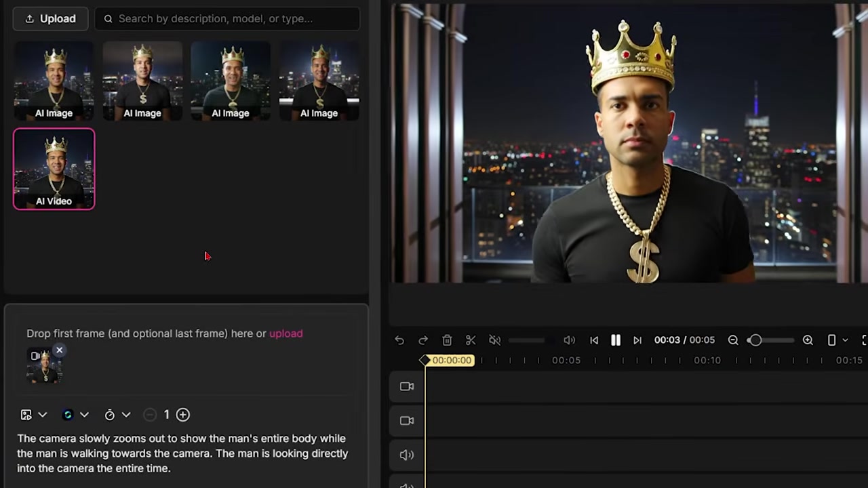This screenshot has height=488, width=868.
Task: Zoom in the timeline
Action: point(808,340)
